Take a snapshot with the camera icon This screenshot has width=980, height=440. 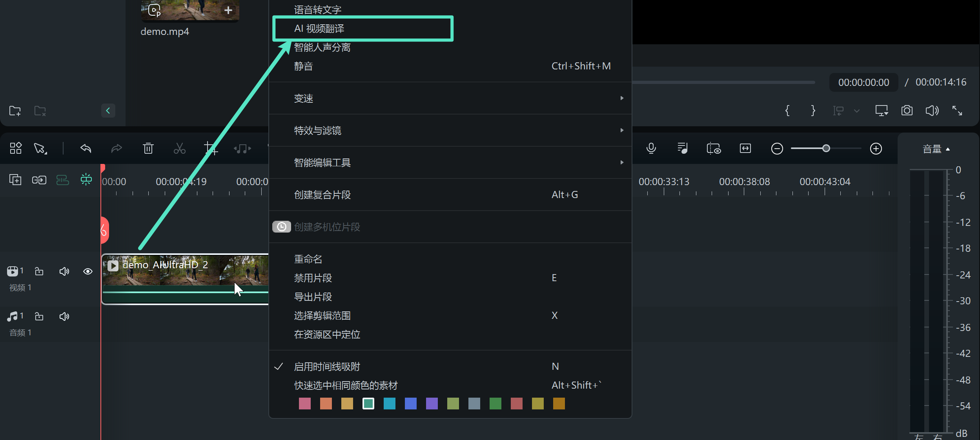pyautogui.click(x=907, y=111)
